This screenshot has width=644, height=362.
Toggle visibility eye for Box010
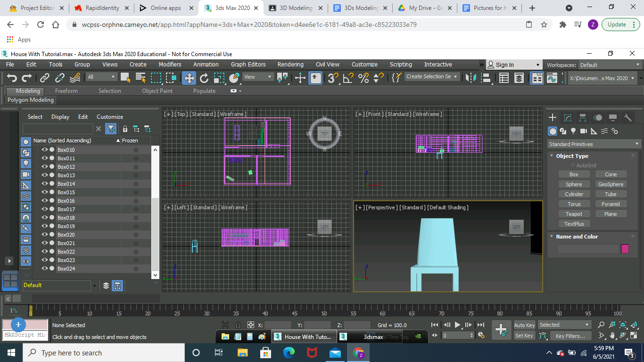tap(45, 150)
